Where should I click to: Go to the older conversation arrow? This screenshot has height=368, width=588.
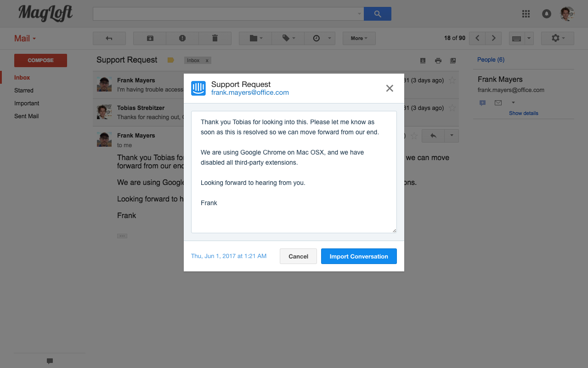pyautogui.click(x=494, y=38)
